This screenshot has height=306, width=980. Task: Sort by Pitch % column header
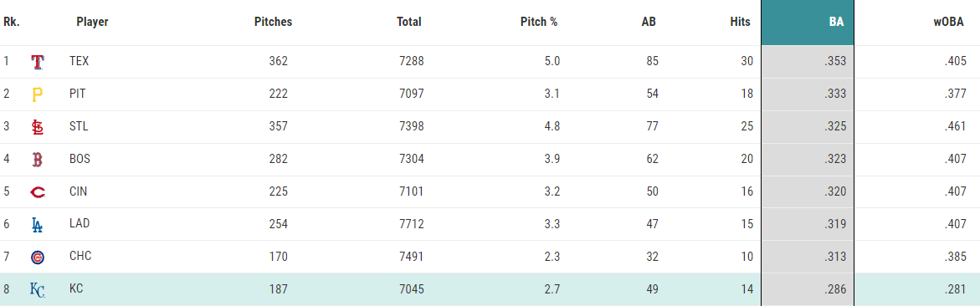539,22
